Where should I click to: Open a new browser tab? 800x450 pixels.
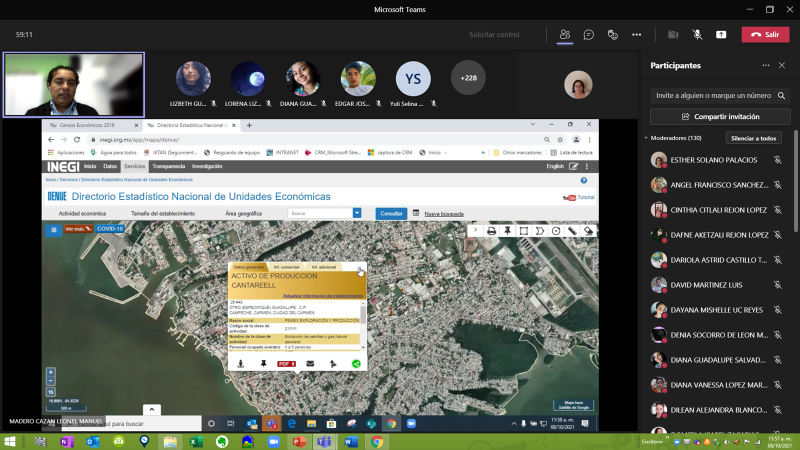(249, 125)
